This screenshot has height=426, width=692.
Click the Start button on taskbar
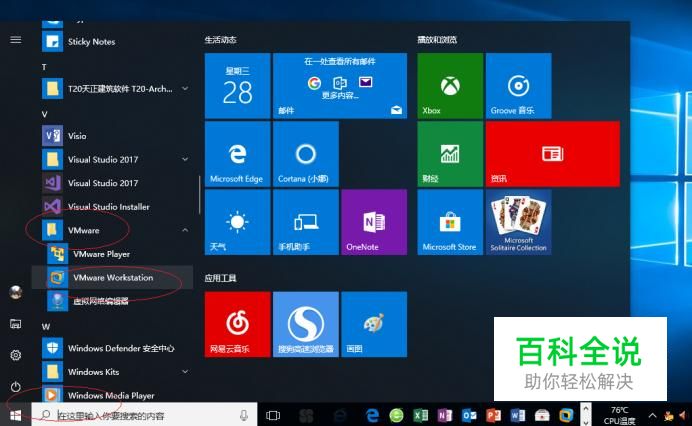(15, 415)
